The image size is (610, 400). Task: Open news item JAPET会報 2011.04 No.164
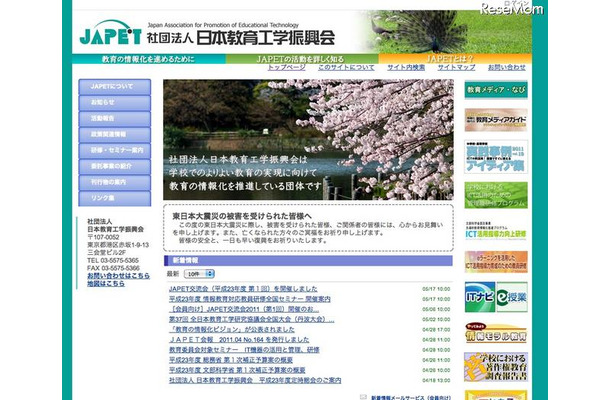pos(239,339)
